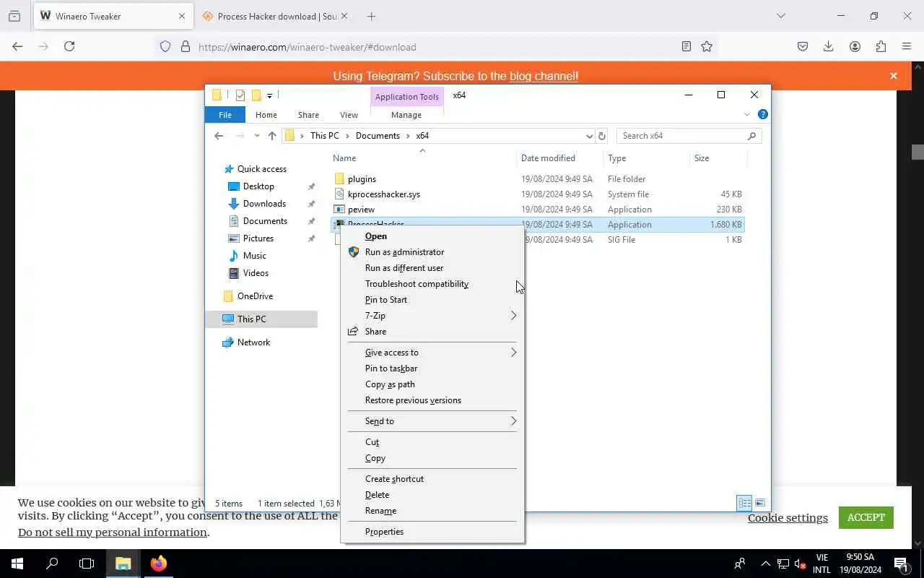Open address bar history dropdown
This screenshot has height=578, width=924.
[589, 136]
